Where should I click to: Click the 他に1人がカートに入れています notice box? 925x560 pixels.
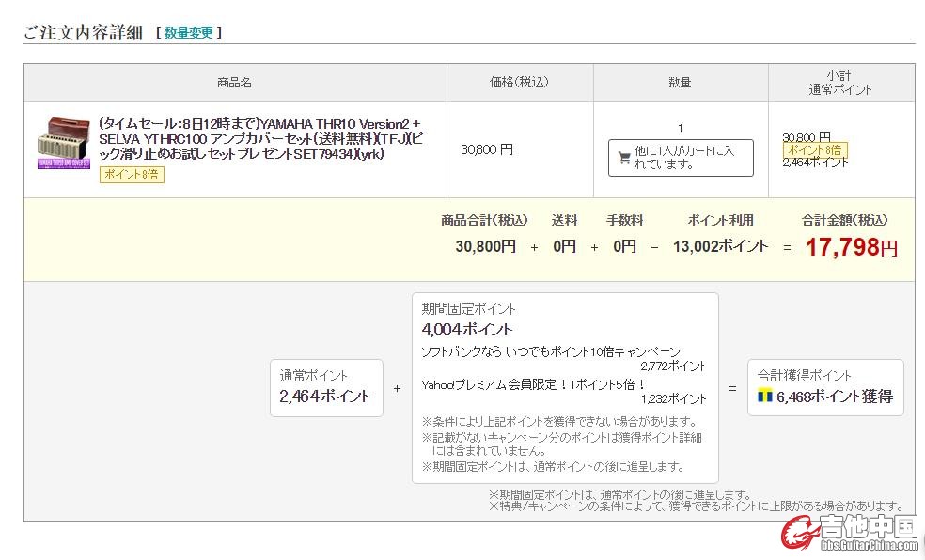[681, 158]
